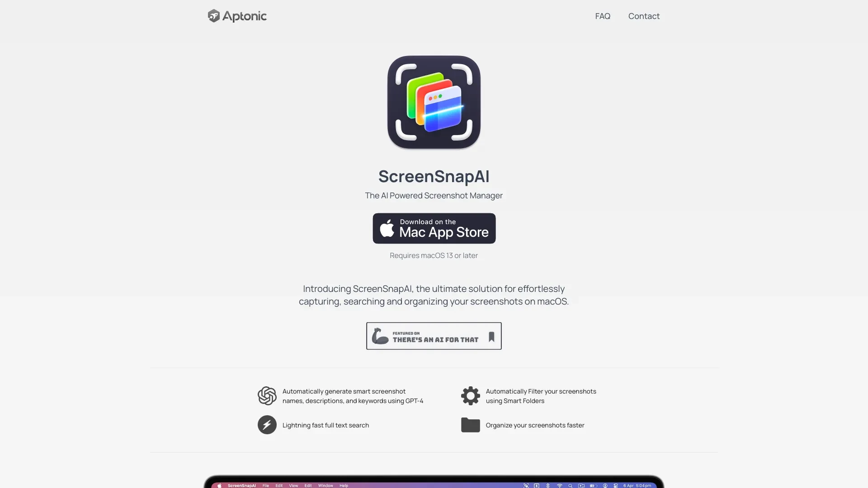Screen dimensions: 868x488
Task: Expand the app preview screenshot area
Action: point(434,483)
